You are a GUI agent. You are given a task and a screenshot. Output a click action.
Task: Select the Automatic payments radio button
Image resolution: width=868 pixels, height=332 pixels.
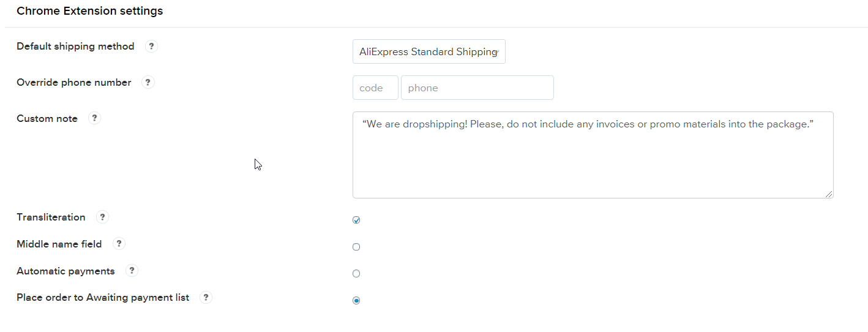click(x=356, y=274)
